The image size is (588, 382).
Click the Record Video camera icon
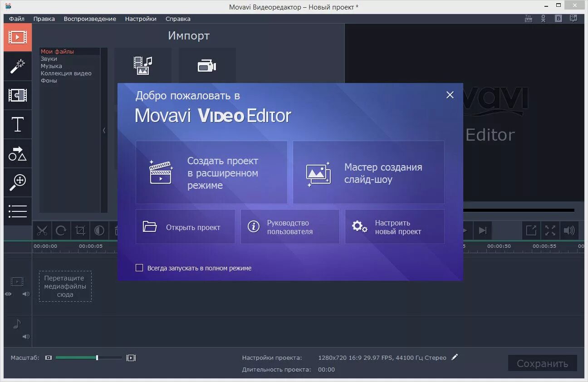(207, 66)
